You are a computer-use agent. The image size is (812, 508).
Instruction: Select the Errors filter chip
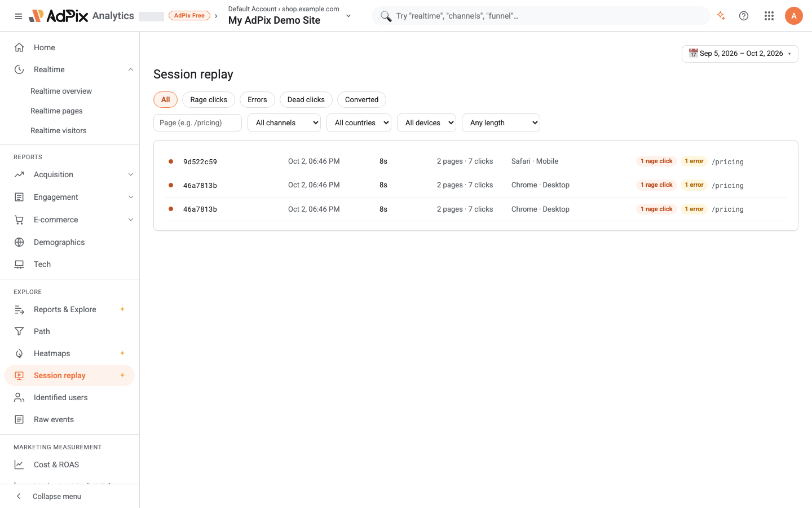coord(257,100)
